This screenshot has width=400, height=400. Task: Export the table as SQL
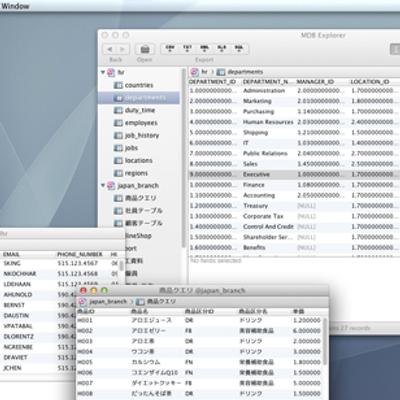239,49
